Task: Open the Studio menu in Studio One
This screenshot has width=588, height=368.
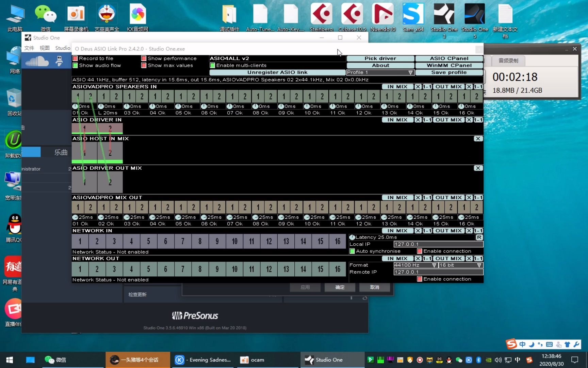Action: (x=63, y=48)
